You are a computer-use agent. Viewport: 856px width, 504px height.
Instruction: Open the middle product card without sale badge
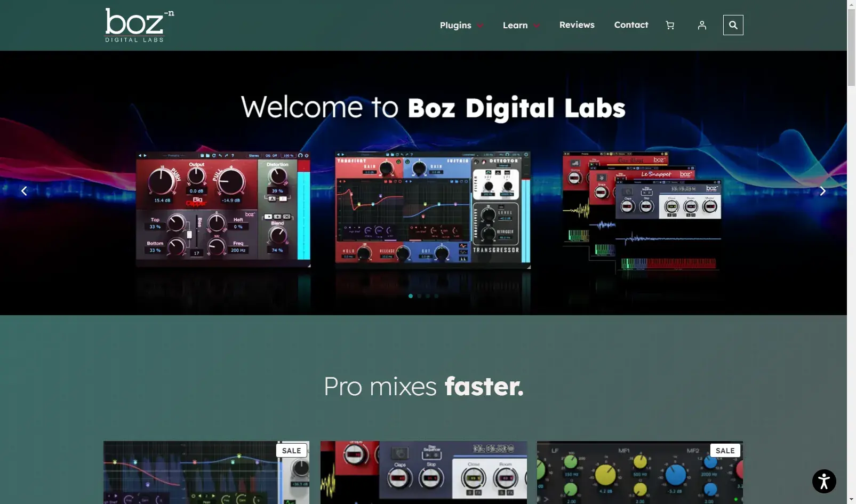(x=423, y=473)
